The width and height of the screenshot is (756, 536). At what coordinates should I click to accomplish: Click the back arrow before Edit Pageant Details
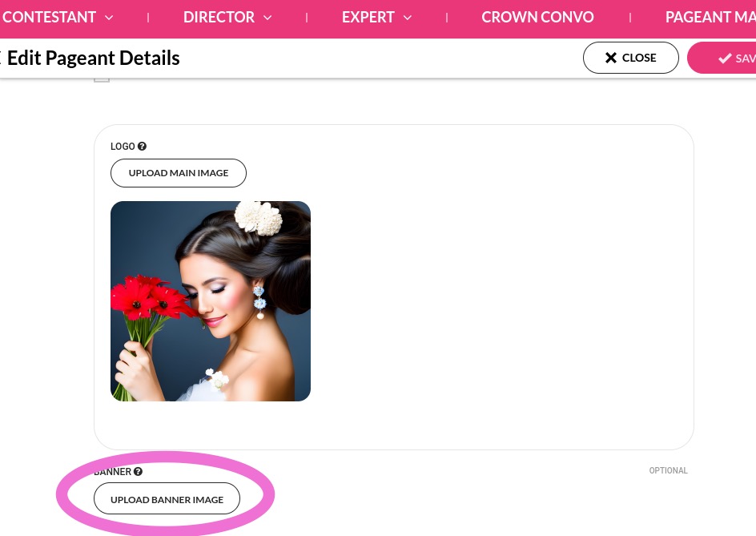click(x=2, y=58)
